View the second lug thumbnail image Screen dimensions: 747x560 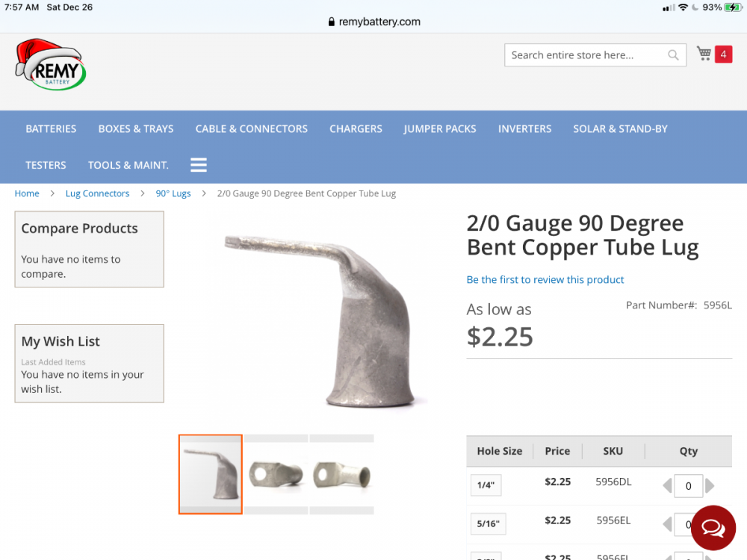click(276, 474)
